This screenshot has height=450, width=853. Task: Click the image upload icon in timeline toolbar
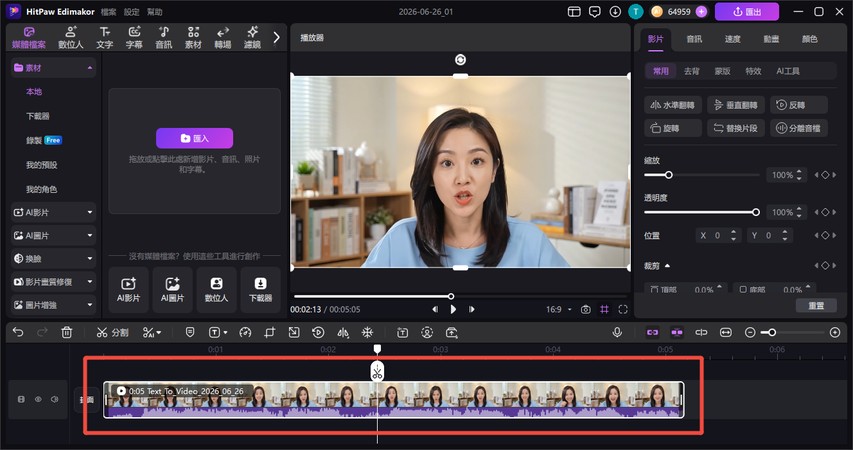pyautogui.click(x=452, y=332)
